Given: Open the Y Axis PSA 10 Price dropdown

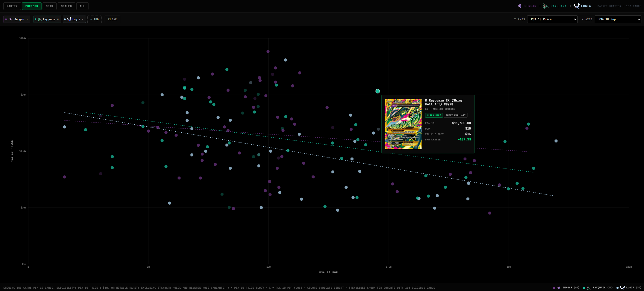Looking at the screenshot, I should 552,19.
